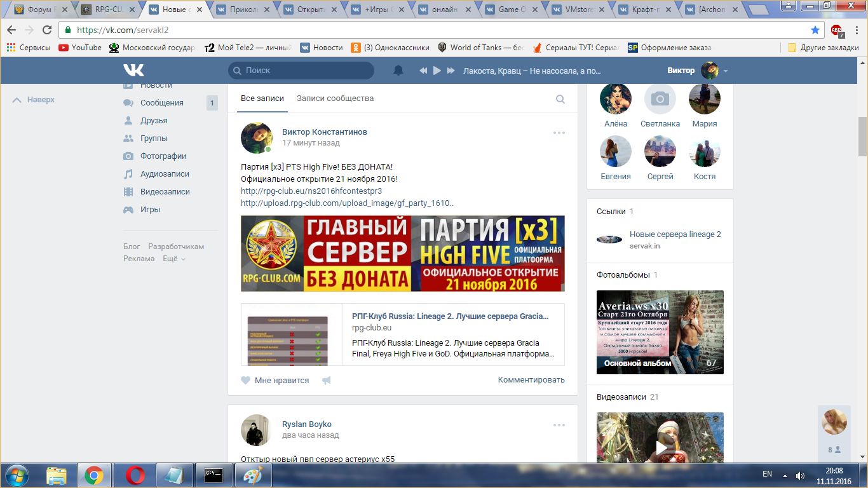868x488 pixels.
Task: Open the options menu on Виктор Константинов's post
Action: tap(559, 133)
